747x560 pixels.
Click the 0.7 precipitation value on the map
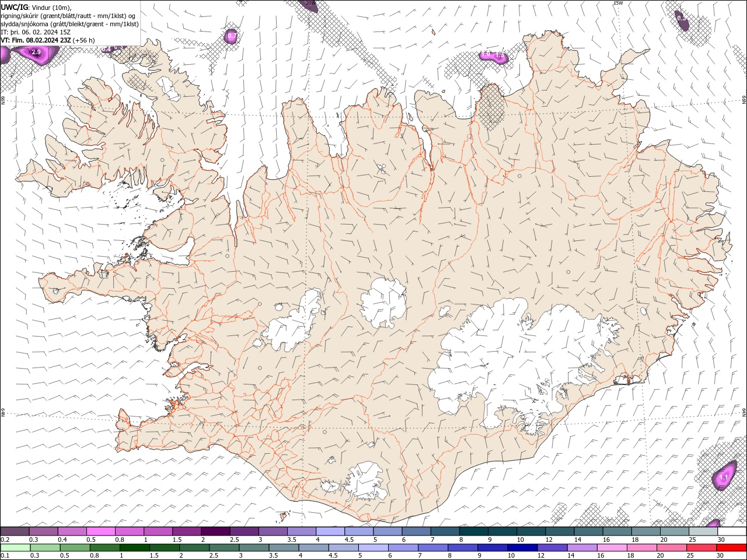point(232,36)
